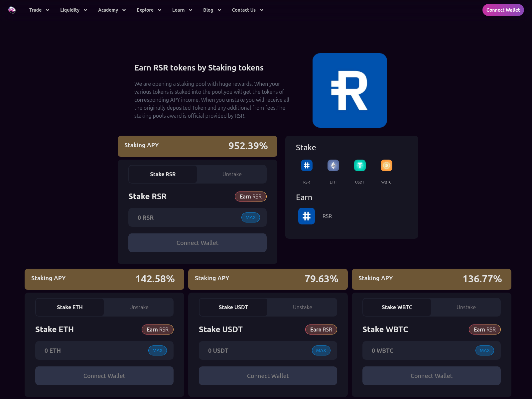The image size is (532, 399).
Task: Click Earn RSR badge in Stake RSR card
Action: [x=251, y=197]
